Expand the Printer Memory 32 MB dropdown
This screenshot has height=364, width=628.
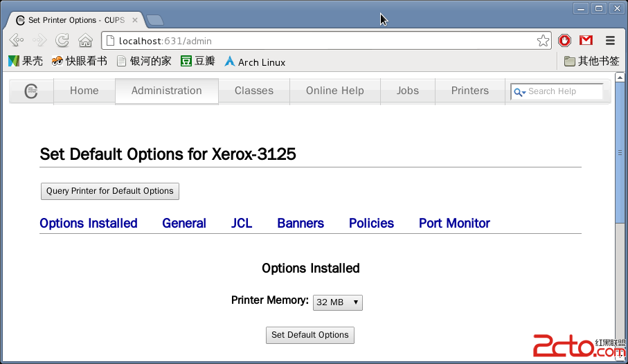pos(338,302)
